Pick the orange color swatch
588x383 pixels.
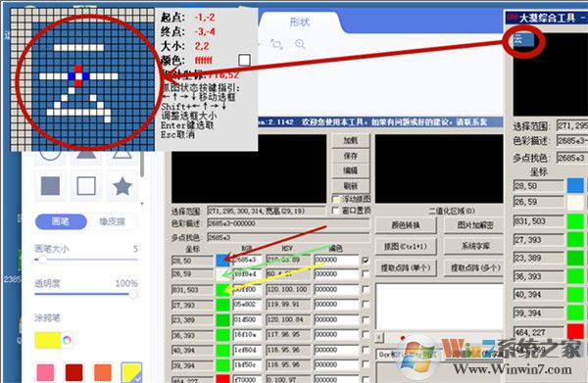(103, 373)
